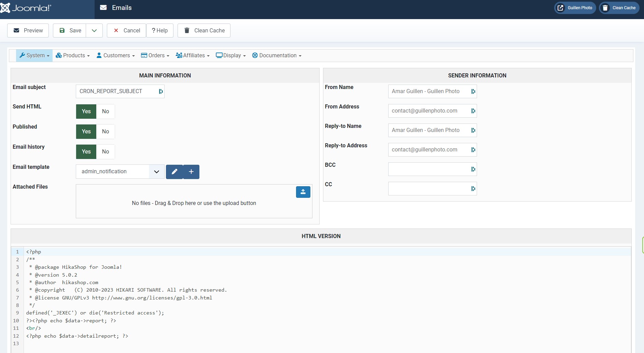Set Published to No
644x353 pixels.
(106, 132)
